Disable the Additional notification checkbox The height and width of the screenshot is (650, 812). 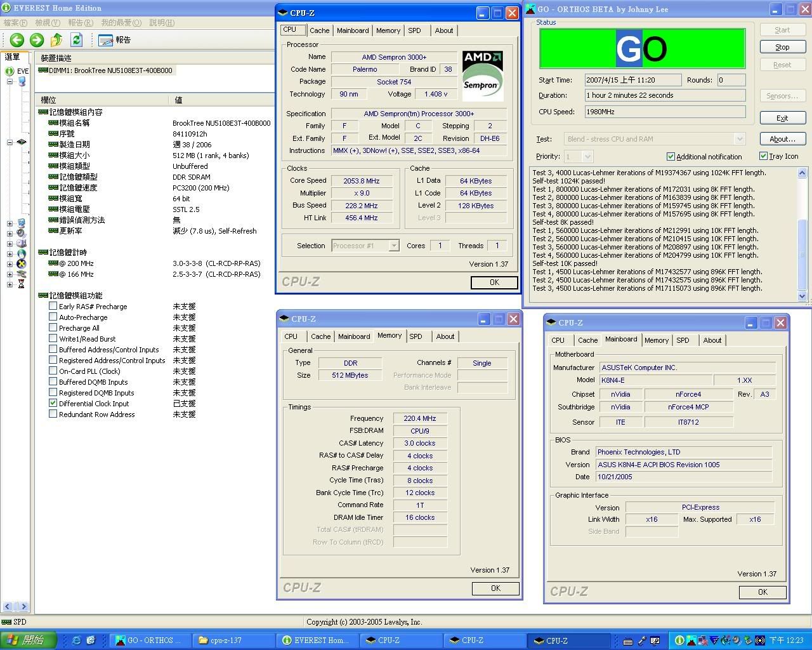(x=671, y=157)
